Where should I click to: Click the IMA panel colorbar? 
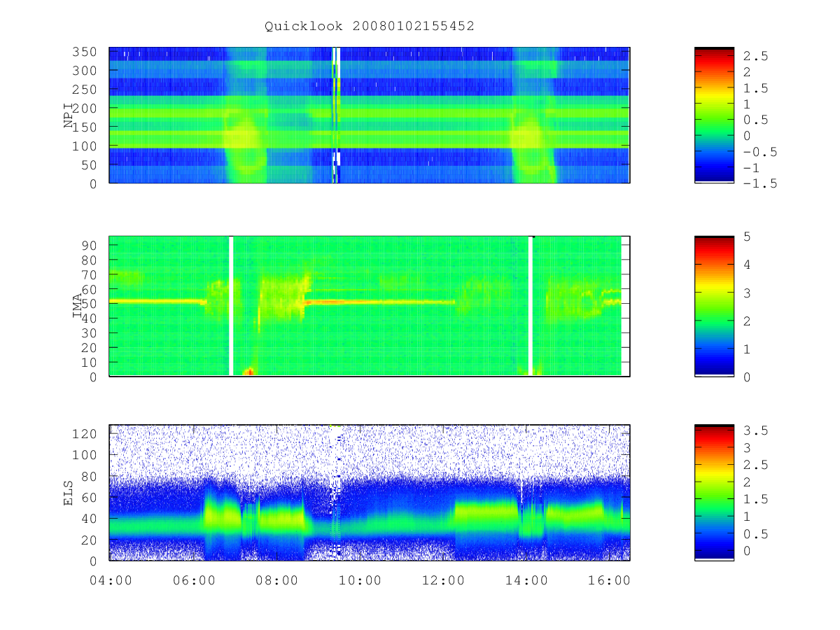click(714, 307)
